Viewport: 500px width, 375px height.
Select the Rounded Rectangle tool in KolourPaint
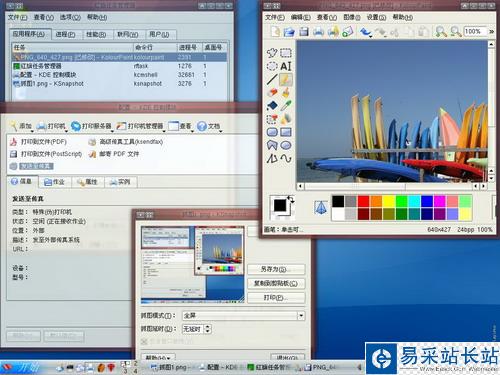tap(272, 132)
